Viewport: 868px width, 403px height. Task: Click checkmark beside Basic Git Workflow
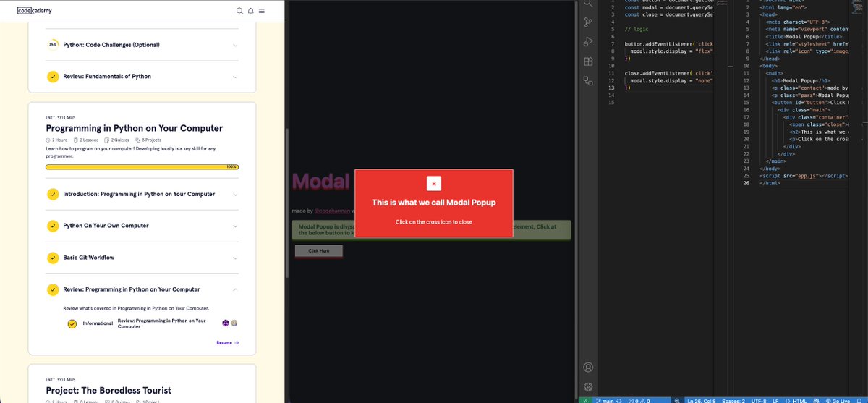[53, 258]
